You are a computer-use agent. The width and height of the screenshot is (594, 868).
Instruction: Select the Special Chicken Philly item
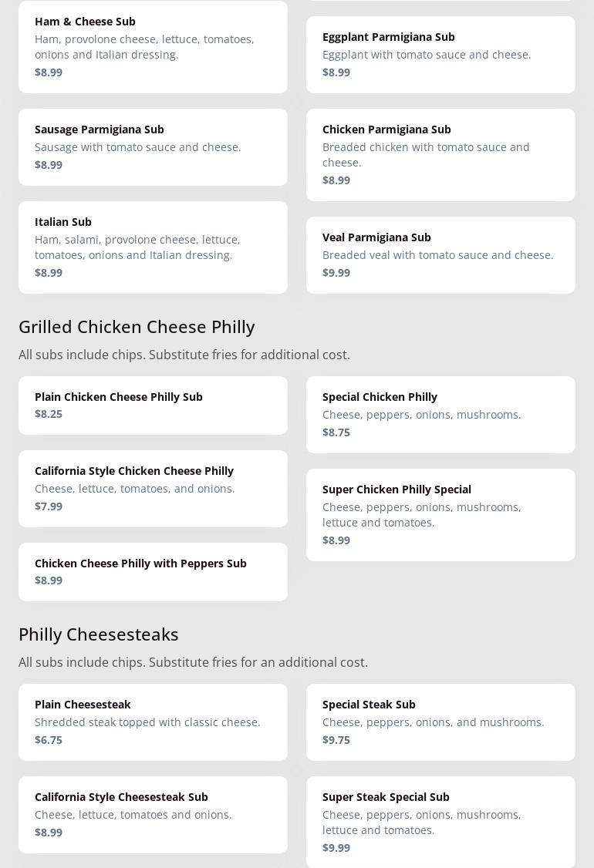440,414
